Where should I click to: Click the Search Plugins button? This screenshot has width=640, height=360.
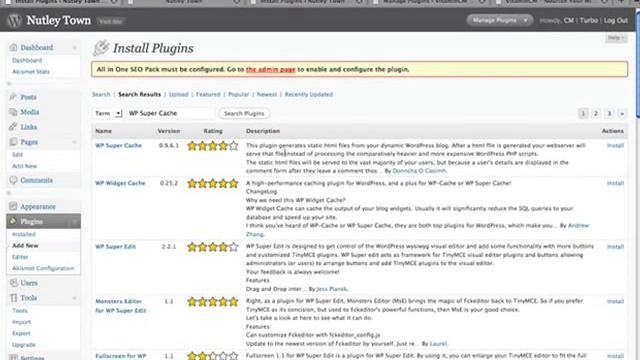click(x=244, y=113)
